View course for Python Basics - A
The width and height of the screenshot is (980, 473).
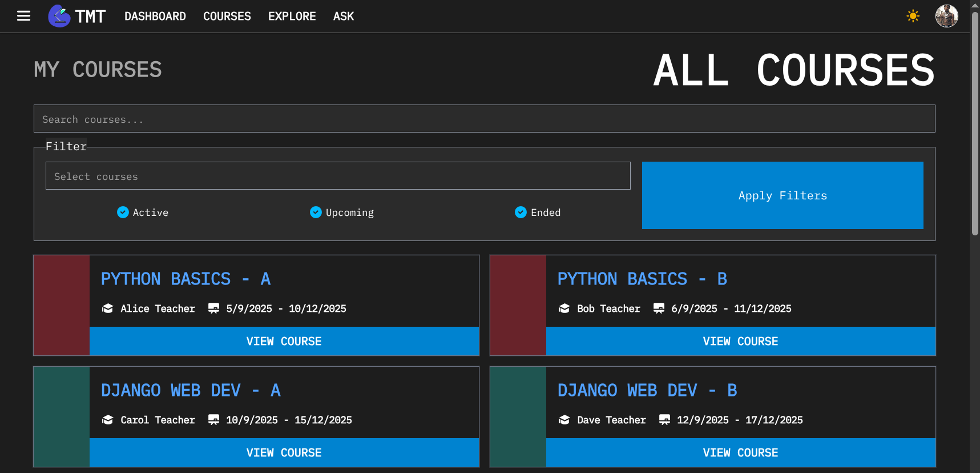coord(284,341)
